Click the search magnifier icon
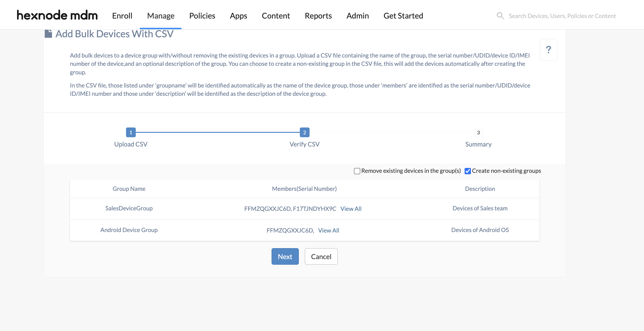Screen dimensions: 644x331 [500, 16]
